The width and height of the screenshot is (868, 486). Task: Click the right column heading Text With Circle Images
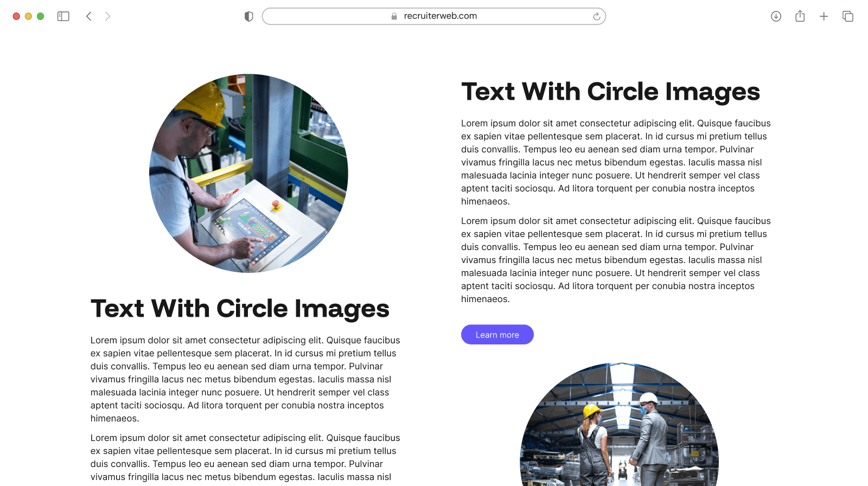click(611, 92)
